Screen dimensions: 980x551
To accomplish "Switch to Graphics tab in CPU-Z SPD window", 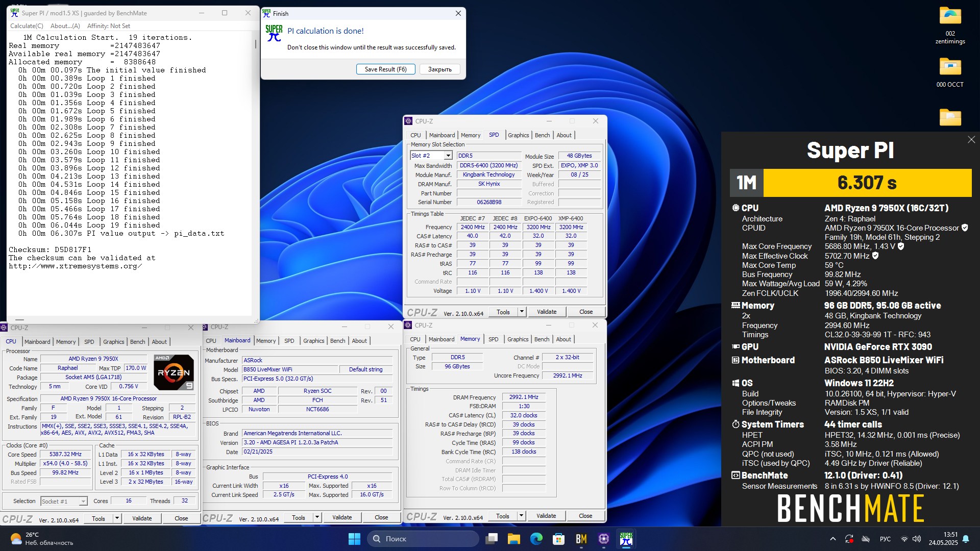I will click(518, 135).
